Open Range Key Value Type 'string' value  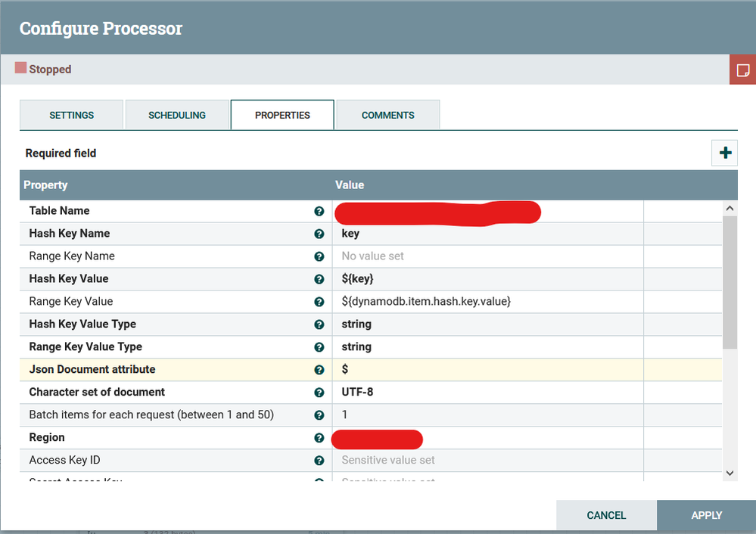click(x=487, y=347)
